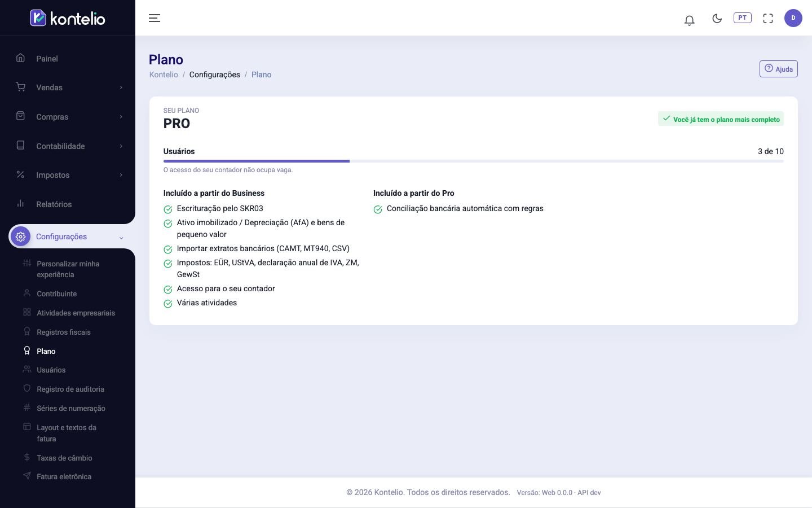812x508 pixels.
Task: Click the Fatura eletrônica send icon
Action: (27, 476)
